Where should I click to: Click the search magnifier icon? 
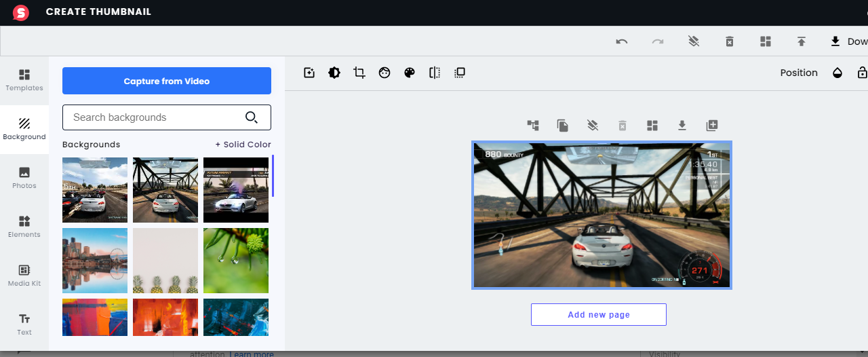point(252,117)
